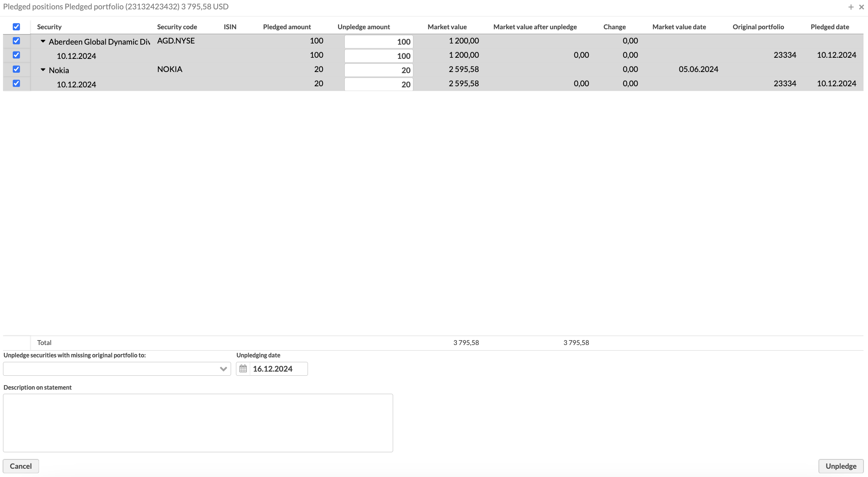Select the 05.06.2024 market value date cell

[x=698, y=69]
